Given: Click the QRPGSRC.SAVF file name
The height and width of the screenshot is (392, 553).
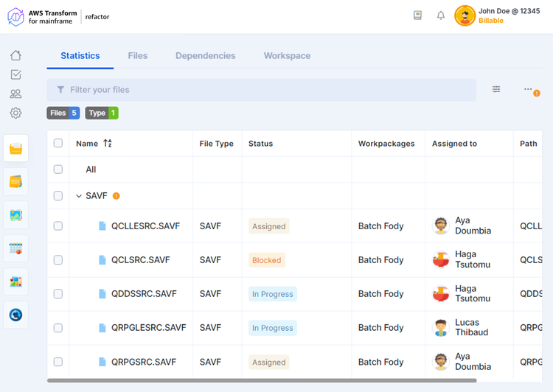Looking at the screenshot, I should point(144,362).
